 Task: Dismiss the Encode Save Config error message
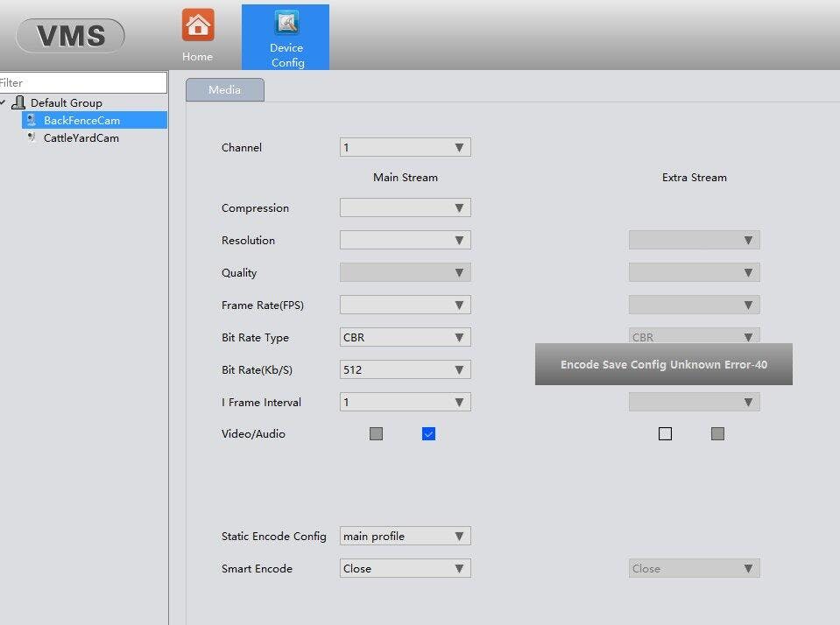click(x=663, y=364)
